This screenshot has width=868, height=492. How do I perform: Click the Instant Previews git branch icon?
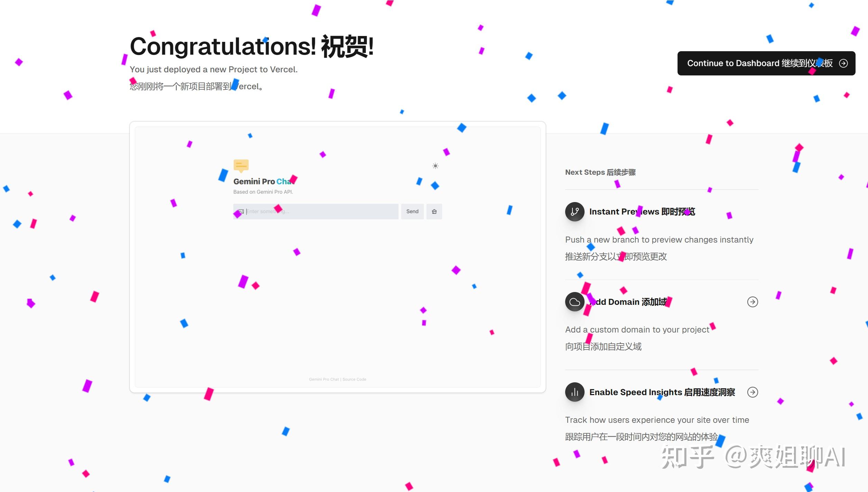click(575, 212)
